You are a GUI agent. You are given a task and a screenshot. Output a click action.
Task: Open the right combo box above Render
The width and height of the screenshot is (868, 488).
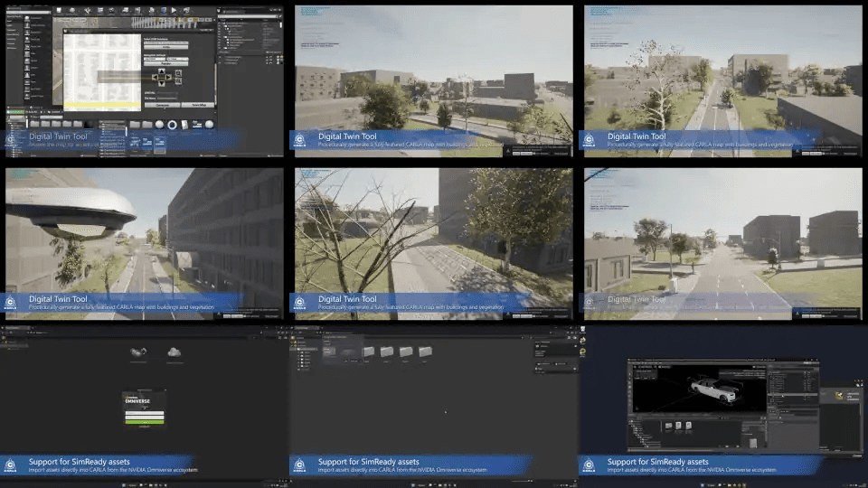[x=178, y=59]
